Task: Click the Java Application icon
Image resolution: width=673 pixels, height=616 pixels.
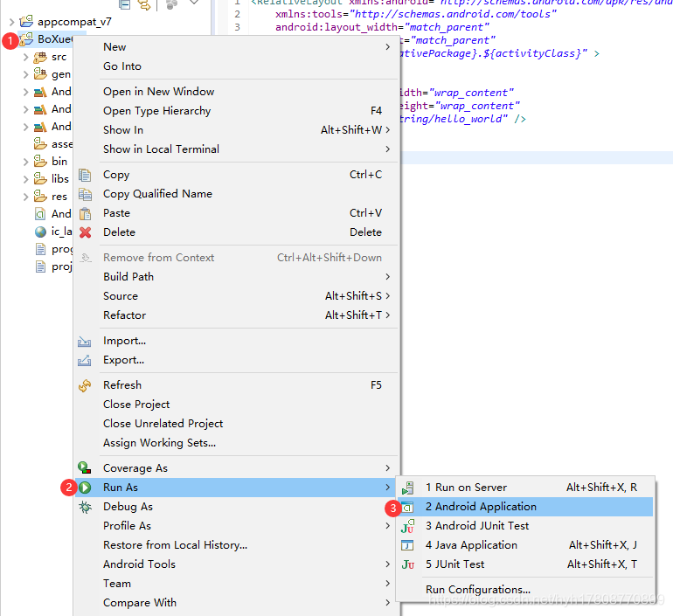Action: (x=407, y=545)
